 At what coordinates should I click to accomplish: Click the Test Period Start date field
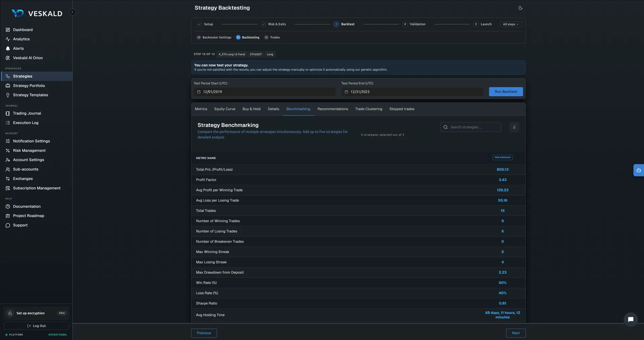click(x=265, y=92)
